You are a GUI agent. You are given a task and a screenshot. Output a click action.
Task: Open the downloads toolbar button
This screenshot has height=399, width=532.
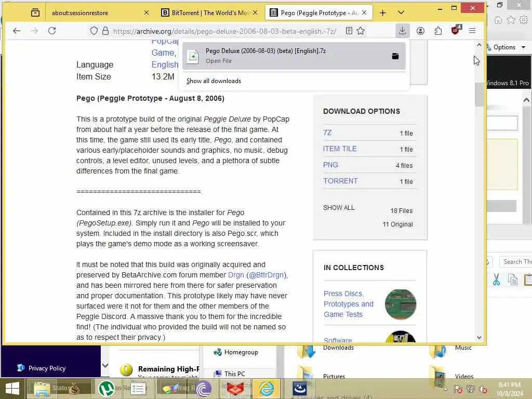[x=403, y=31]
